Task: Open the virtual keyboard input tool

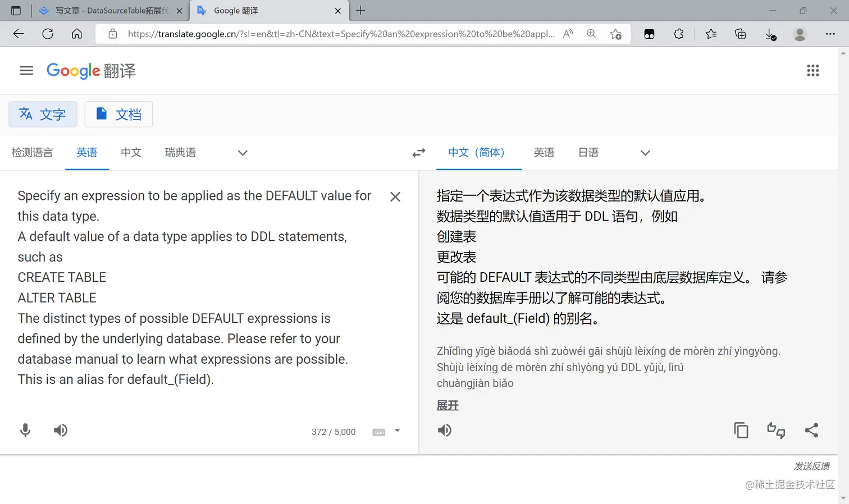Action: coord(379,432)
